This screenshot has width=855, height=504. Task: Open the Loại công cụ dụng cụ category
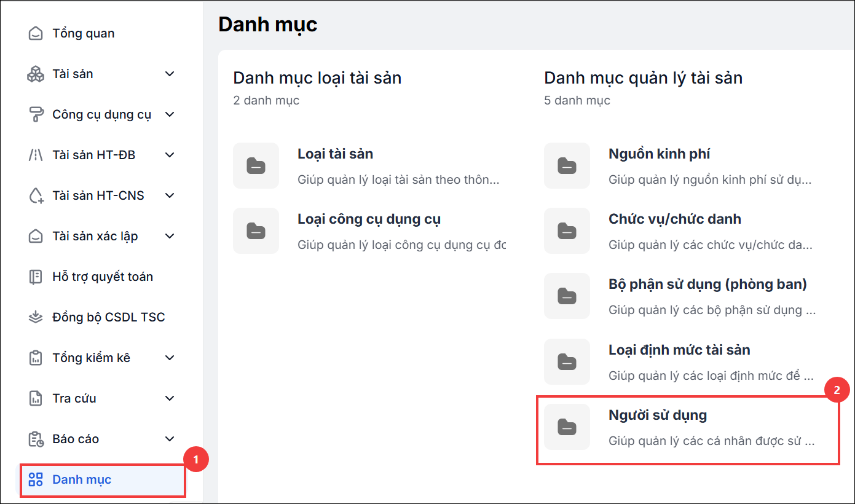tap(369, 219)
